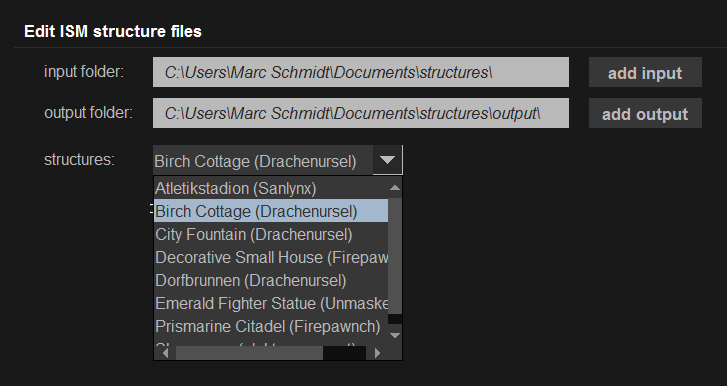
Task: Select City Fountain (Drachenursel) option
Action: [271, 234]
